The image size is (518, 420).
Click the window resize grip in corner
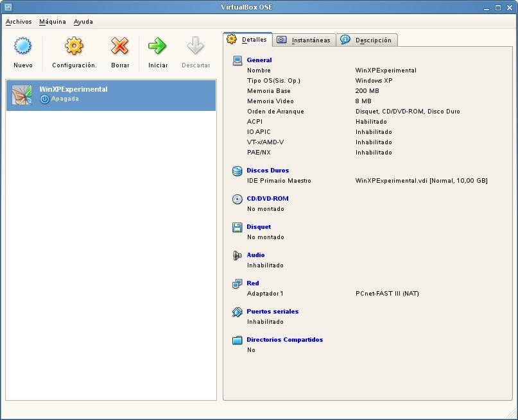(x=512, y=414)
